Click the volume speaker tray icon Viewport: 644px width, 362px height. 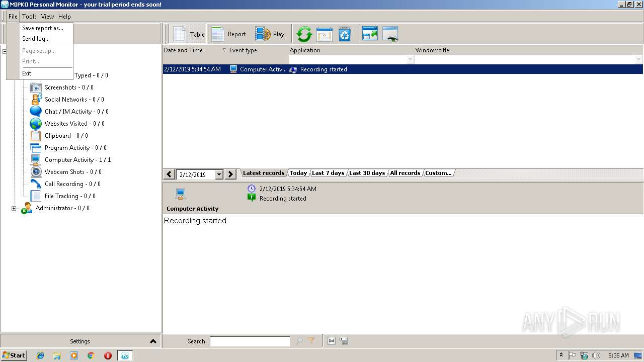click(x=596, y=355)
